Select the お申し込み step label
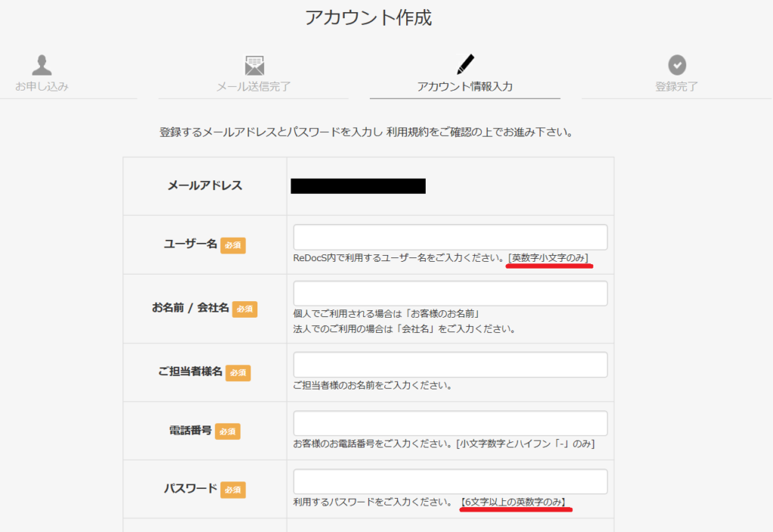This screenshot has width=773, height=532. (42, 87)
